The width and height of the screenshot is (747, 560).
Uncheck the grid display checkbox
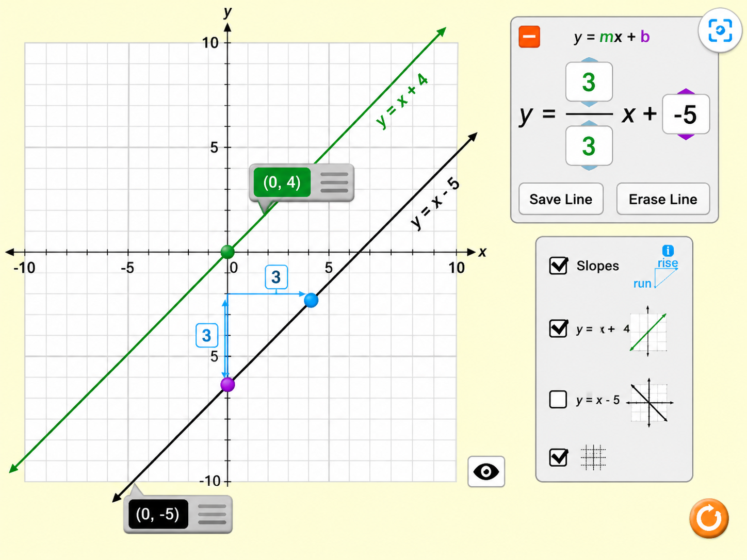(559, 457)
